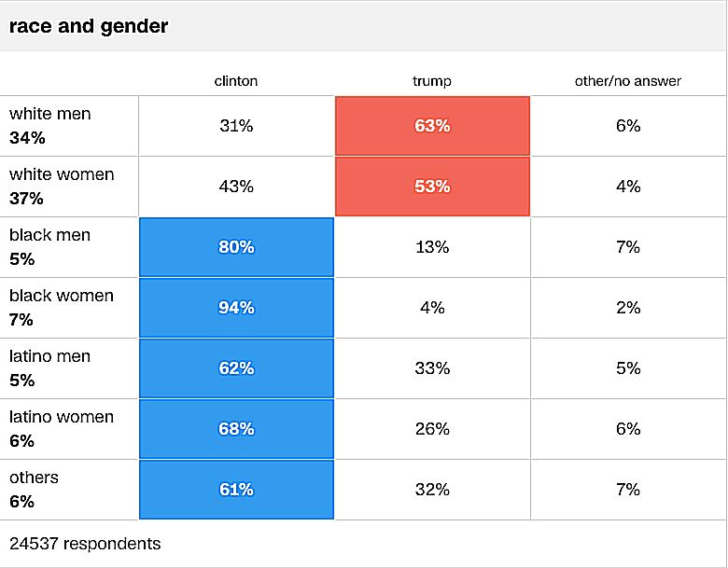
Task: Click the 24537 respondents footer text
Action: (x=85, y=544)
